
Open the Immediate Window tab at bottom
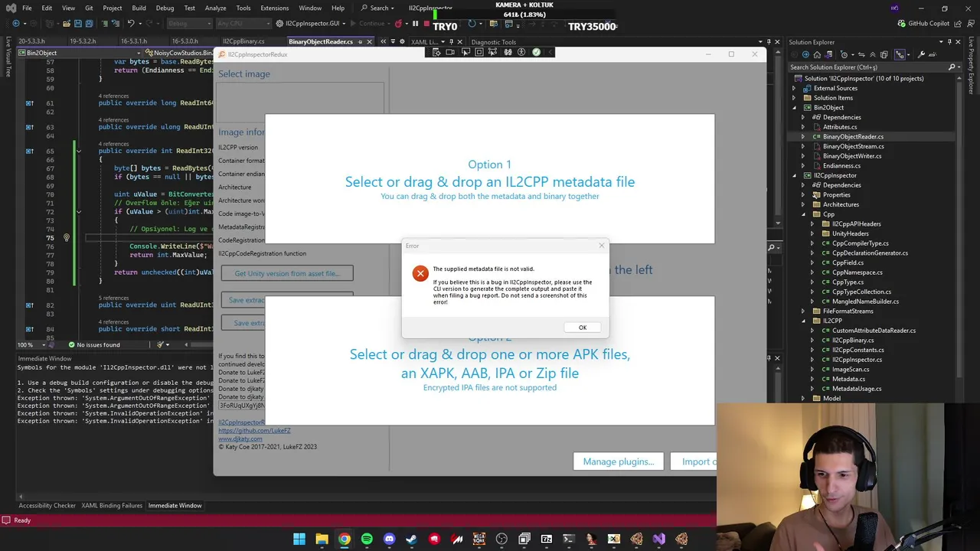coord(175,505)
